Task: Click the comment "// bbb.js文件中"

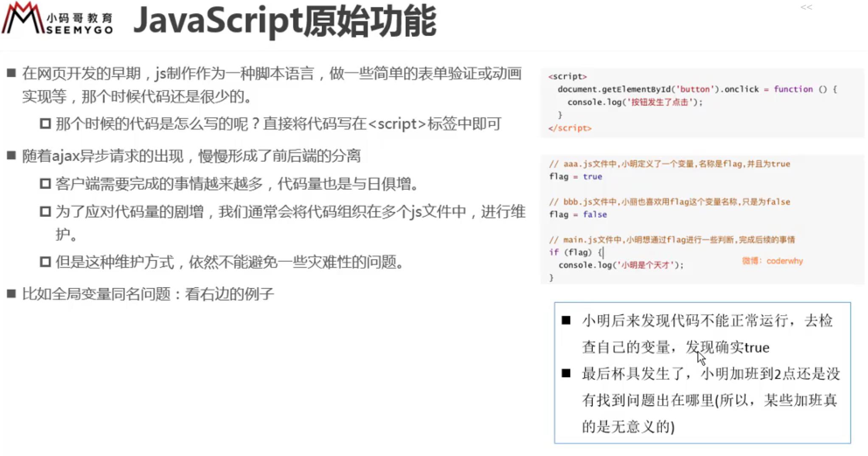Action: (669, 202)
